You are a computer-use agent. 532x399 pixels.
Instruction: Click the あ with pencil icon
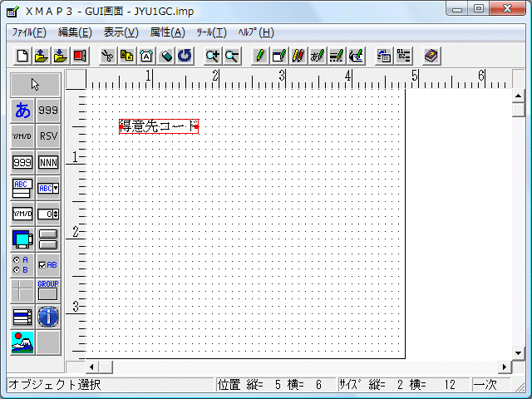pyautogui.click(x=318, y=56)
